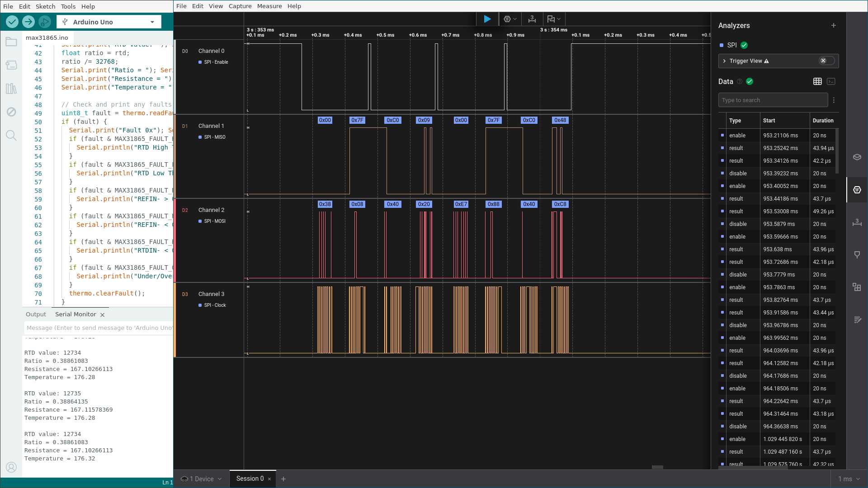Click the 0x7F MISO decoded byte label

357,120
